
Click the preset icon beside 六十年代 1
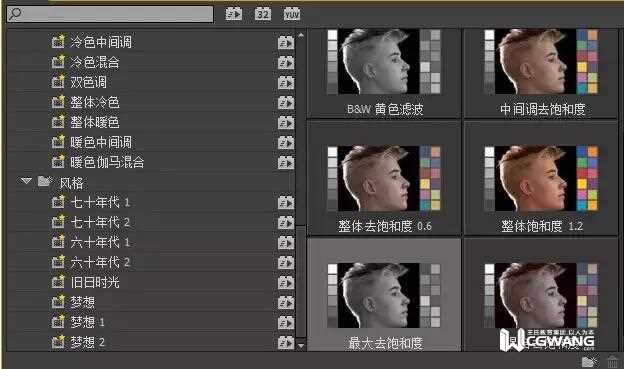[x=58, y=242]
